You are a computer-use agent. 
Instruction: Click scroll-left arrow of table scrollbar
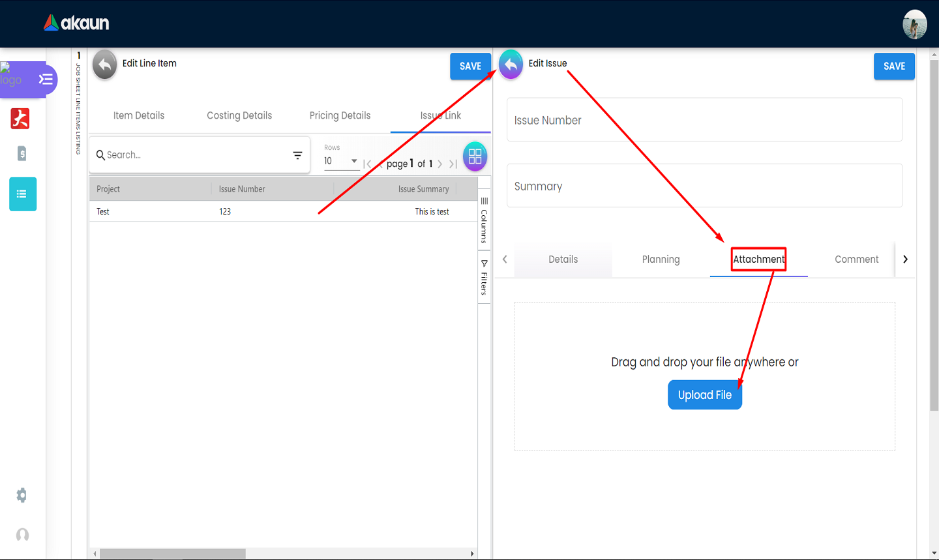95,553
